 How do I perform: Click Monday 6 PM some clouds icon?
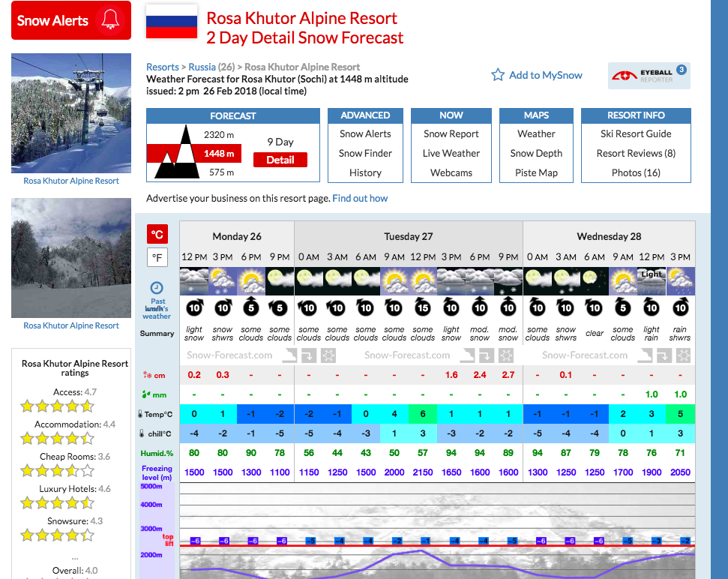[251, 281]
